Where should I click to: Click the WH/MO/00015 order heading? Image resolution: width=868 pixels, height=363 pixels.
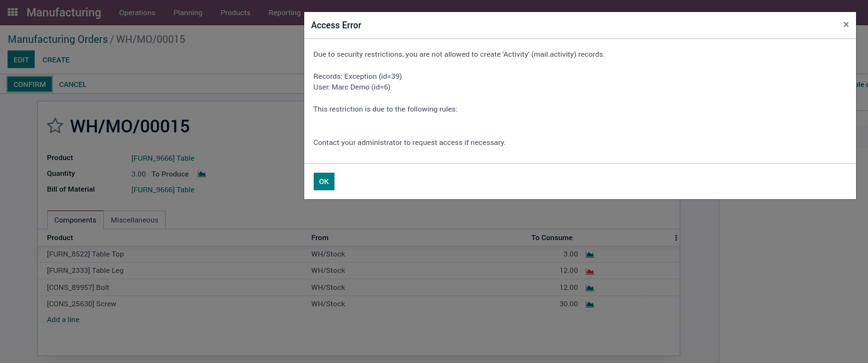point(130,126)
